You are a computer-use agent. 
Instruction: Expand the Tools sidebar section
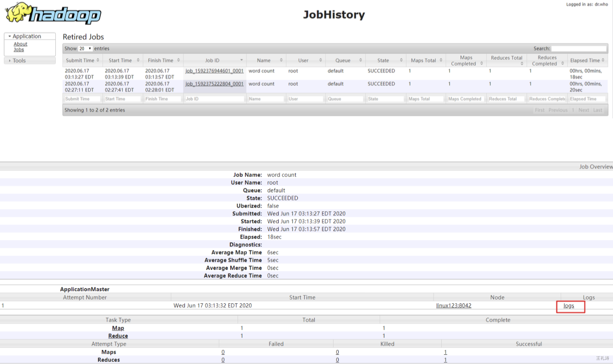click(30, 61)
